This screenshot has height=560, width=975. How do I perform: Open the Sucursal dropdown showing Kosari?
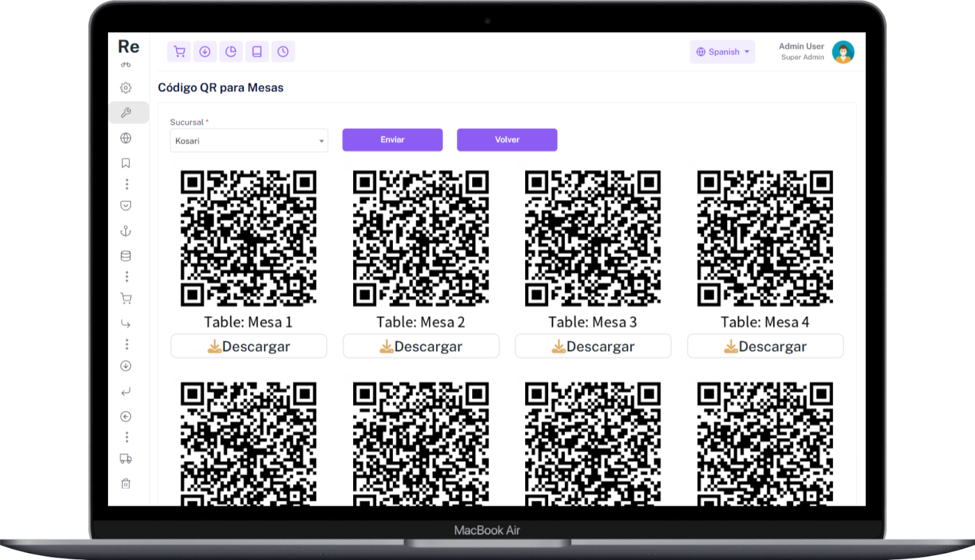tap(249, 141)
